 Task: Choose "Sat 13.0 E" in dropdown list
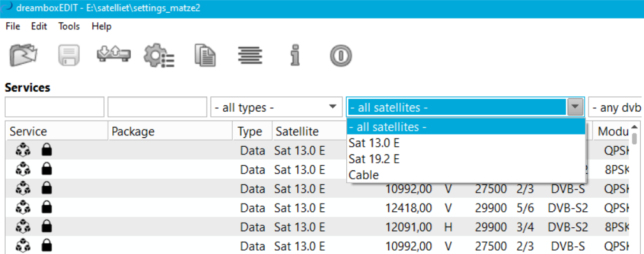click(x=465, y=143)
